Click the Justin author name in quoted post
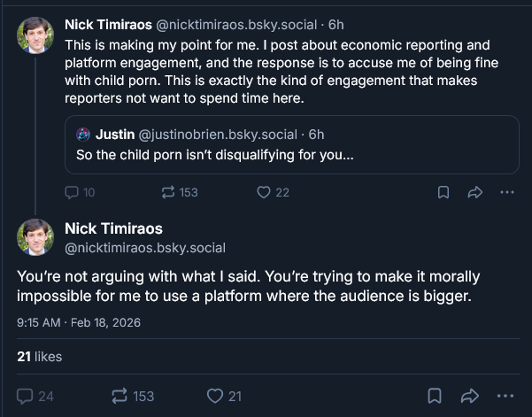Image resolution: width=532 pixels, height=417 pixels. tap(114, 135)
